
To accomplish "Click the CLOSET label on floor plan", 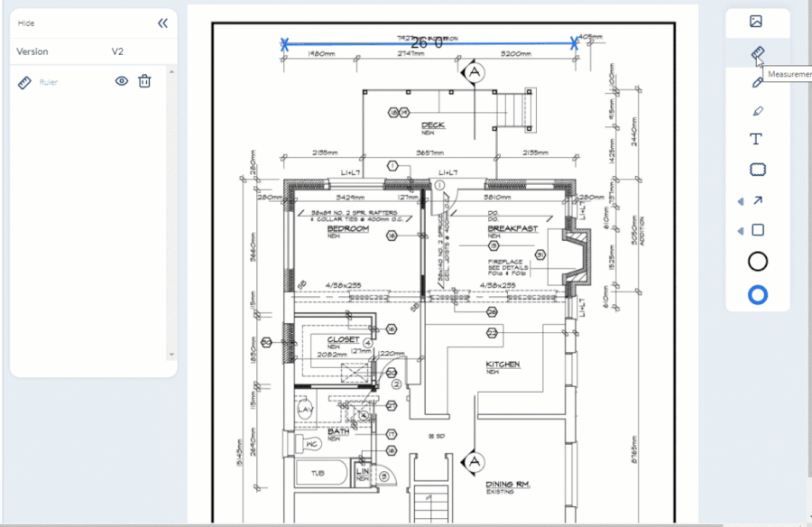I will tap(343, 339).
